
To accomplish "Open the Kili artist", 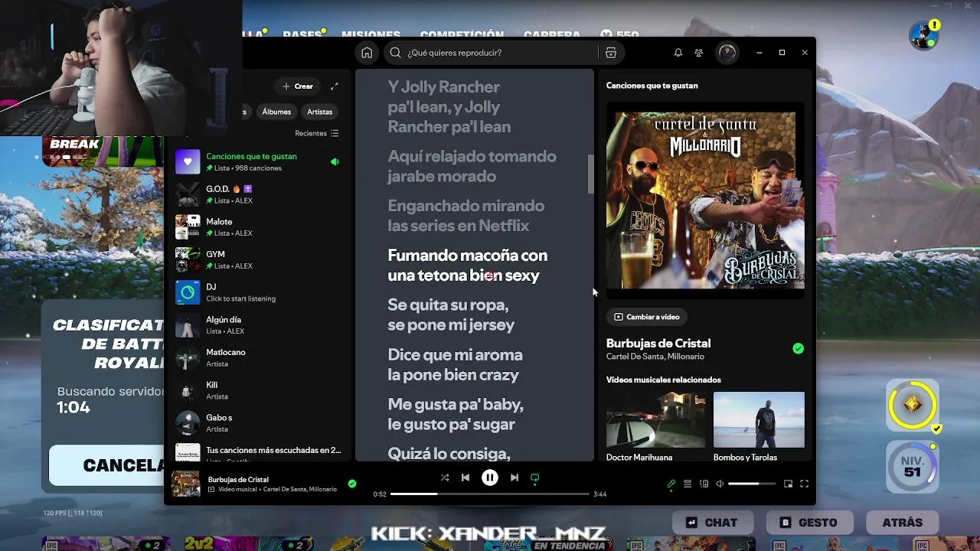I will (x=258, y=390).
